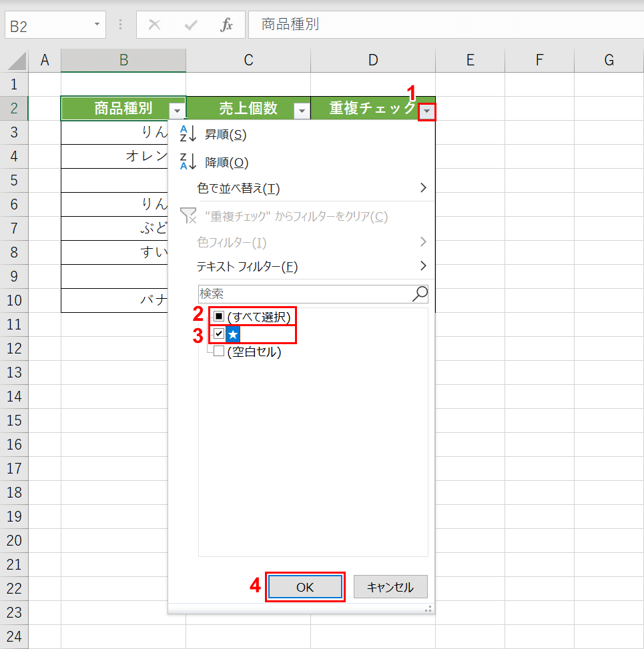This screenshot has height=649, width=644.
Task: Click the Cancel (X) icon on formula bar
Action: (x=154, y=25)
